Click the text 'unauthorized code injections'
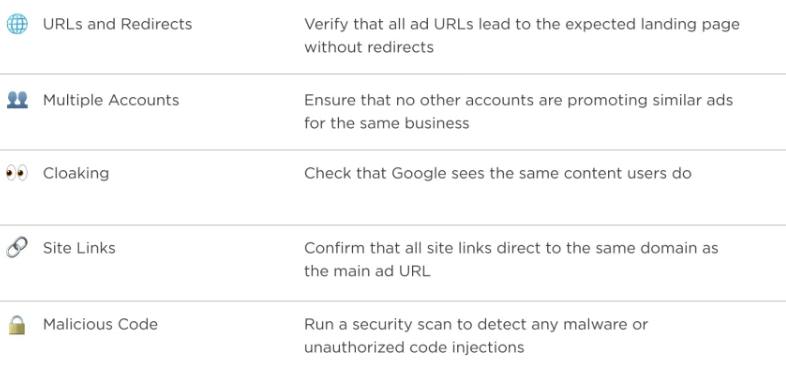The image size is (786, 372). point(414,347)
